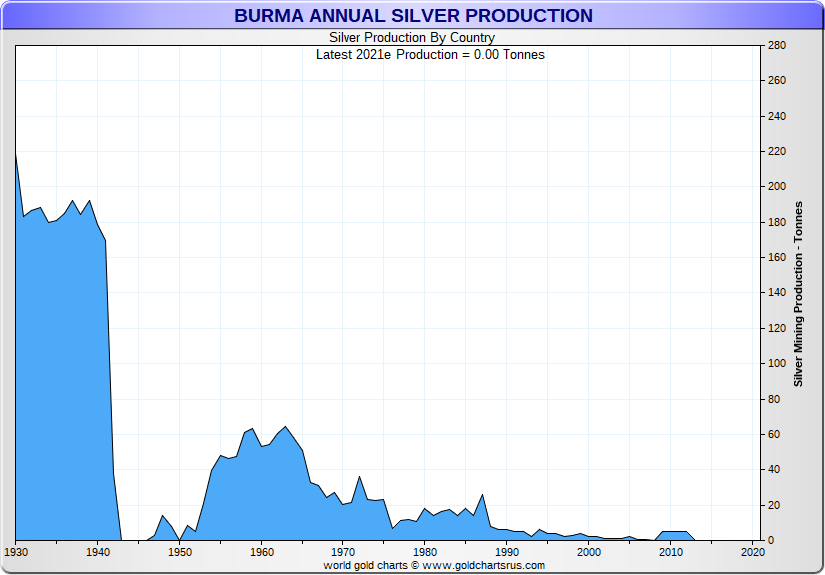Click the 1987 production spike on the chart
The width and height of the screenshot is (825, 575).
(x=482, y=495)
